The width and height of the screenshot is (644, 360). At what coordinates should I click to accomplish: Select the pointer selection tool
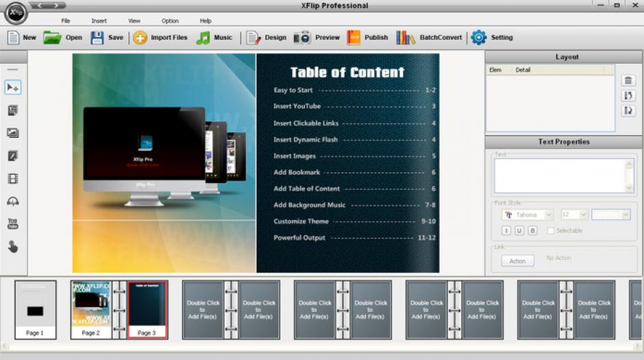13,88
